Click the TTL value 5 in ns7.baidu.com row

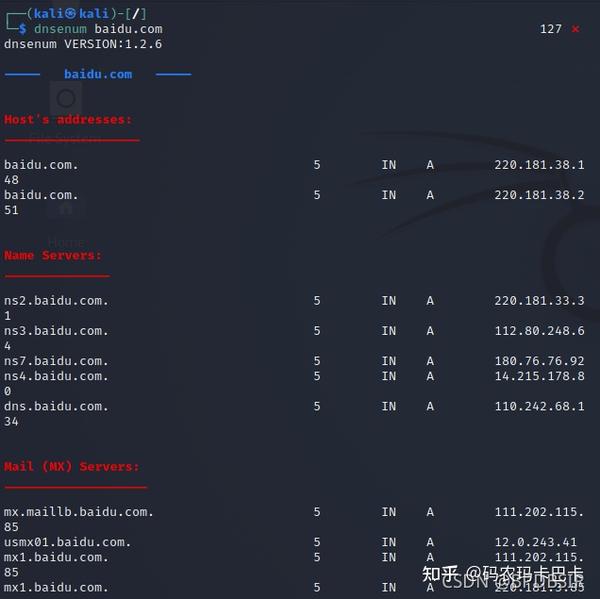coord(317,361)
